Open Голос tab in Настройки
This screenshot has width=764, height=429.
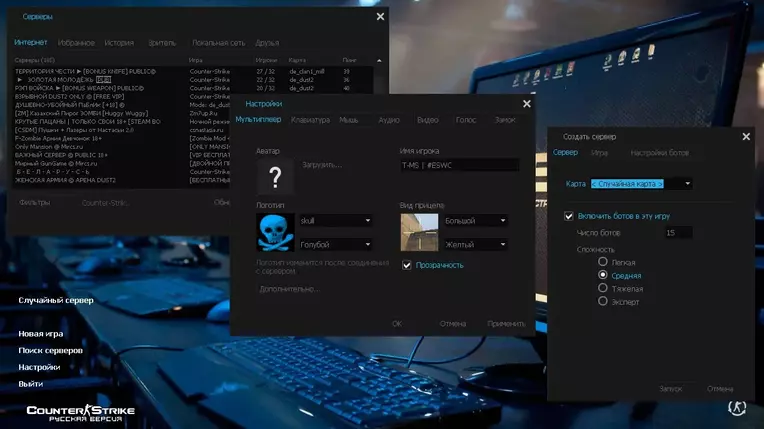(x=466, y=120)
